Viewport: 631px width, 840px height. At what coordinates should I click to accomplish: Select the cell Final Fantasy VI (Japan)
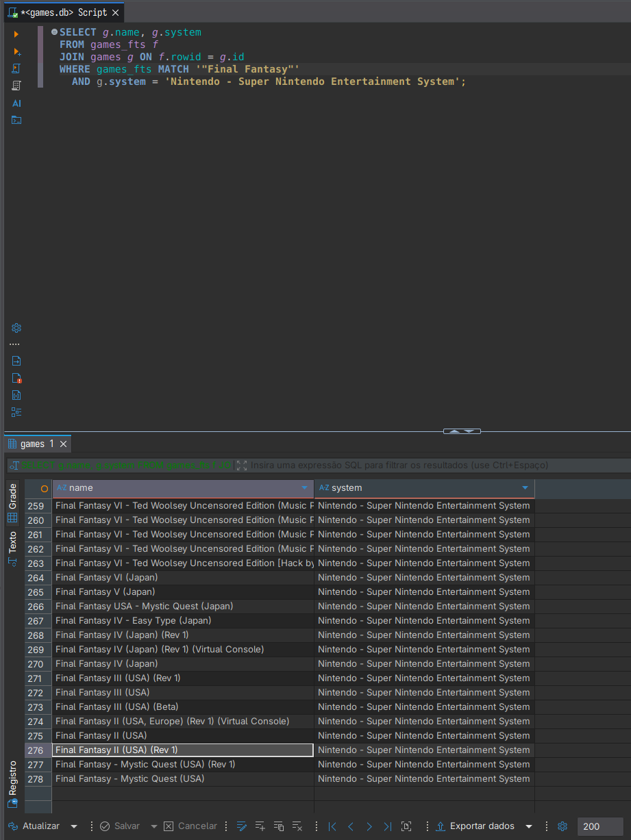(183, 578)
